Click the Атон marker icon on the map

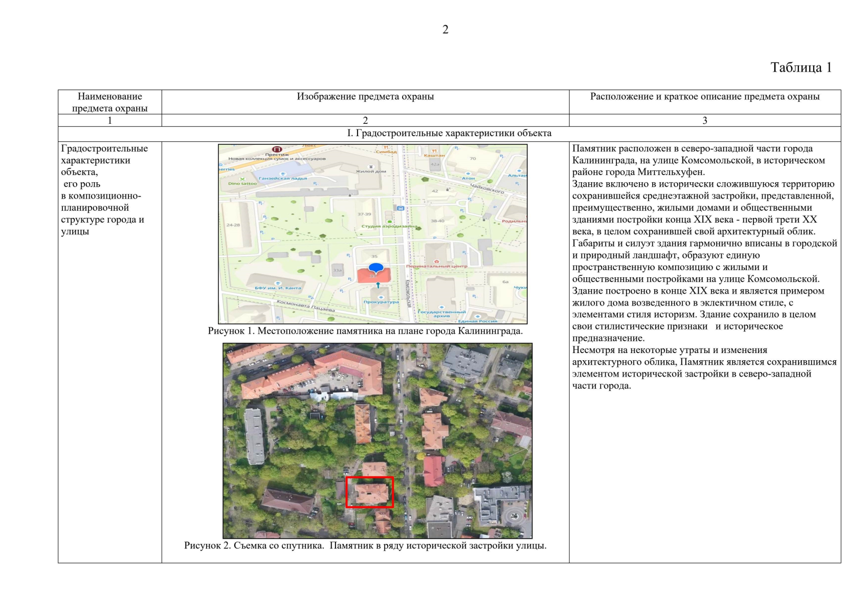(469, 173)
